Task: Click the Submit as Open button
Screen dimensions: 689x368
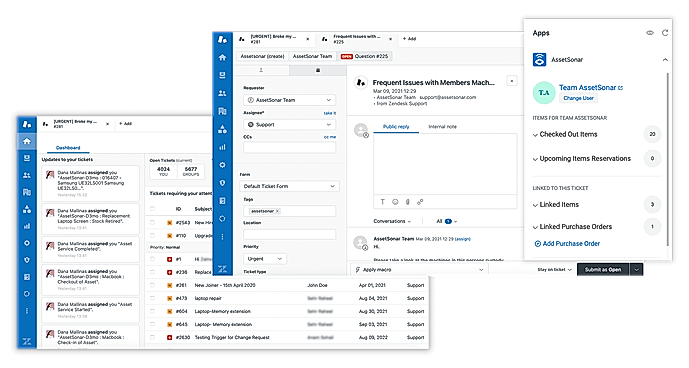Action: coord(603,270)
